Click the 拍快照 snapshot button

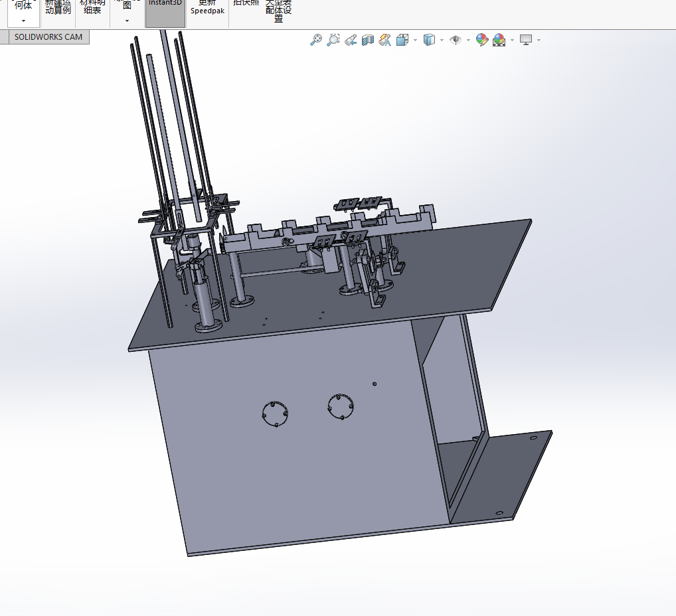[246, 4]
